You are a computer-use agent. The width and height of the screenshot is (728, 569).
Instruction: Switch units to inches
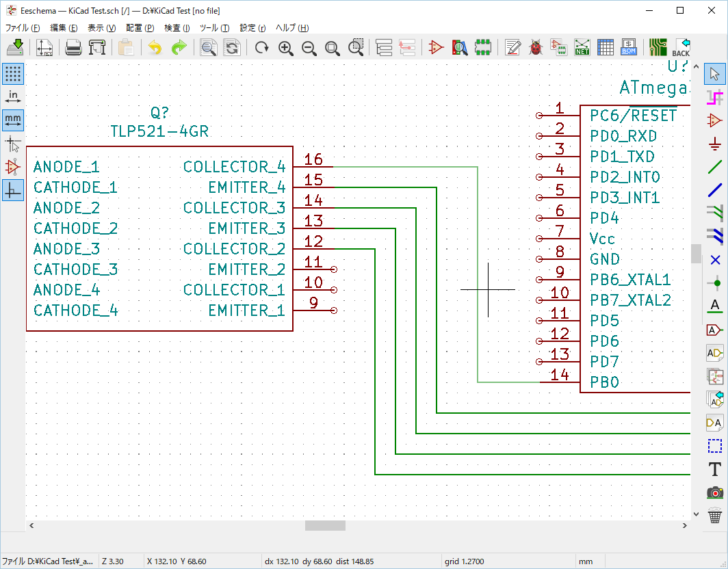click(x=13, y=97)
